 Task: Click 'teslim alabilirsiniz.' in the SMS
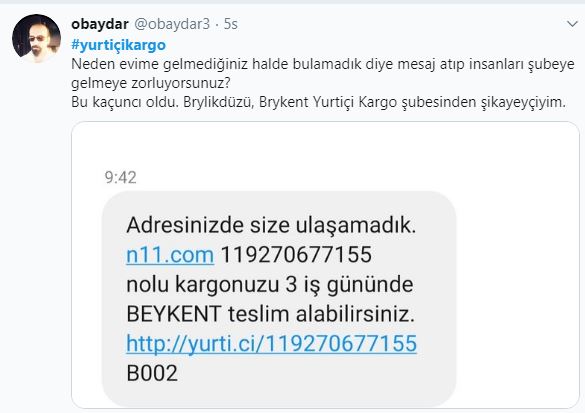pyautogui.click(x=321, y=314)
